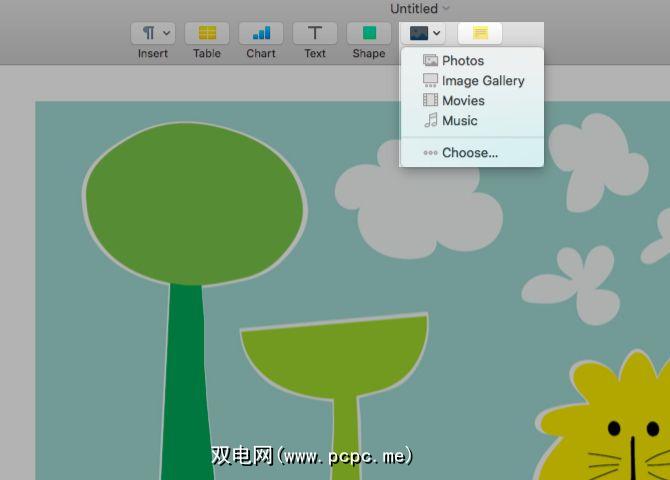Add a Table from the toolbar

click(x=207, y=33)
